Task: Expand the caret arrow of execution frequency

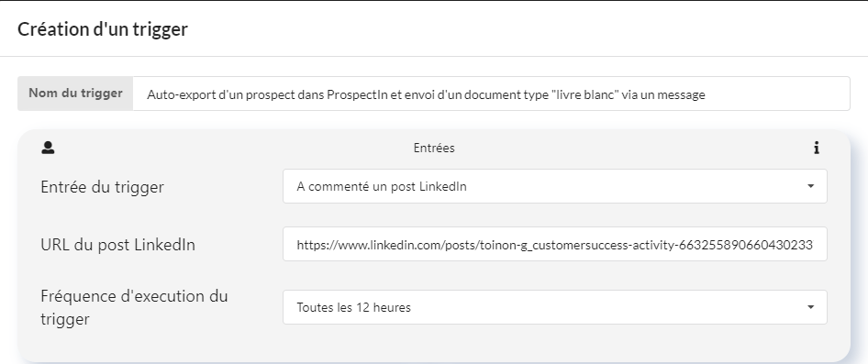Action: [x=810, y=307]
